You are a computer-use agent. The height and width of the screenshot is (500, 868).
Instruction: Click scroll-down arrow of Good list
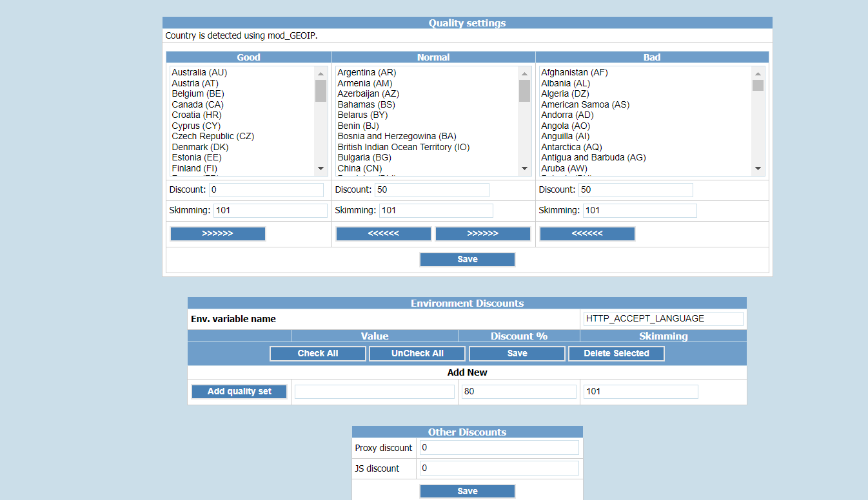click(321, 169)
